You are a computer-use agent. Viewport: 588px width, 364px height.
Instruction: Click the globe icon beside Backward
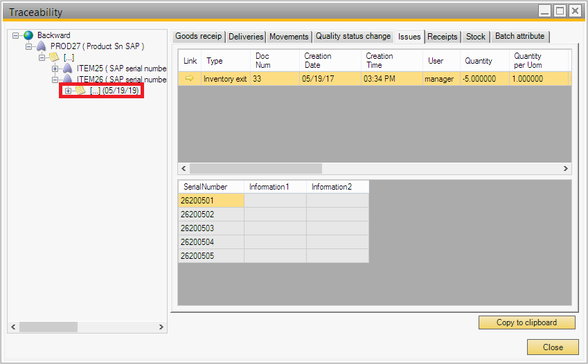pyautogui.click(x=28, y=35)
